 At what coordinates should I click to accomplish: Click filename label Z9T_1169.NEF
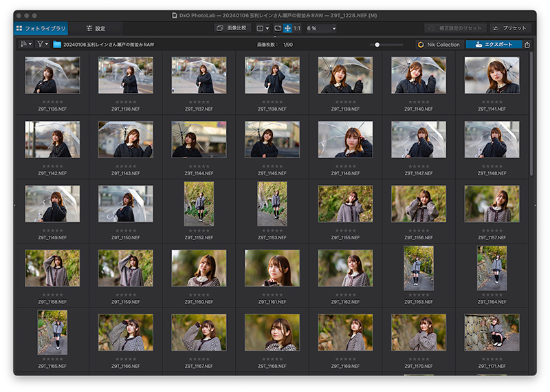click(345, 366)
